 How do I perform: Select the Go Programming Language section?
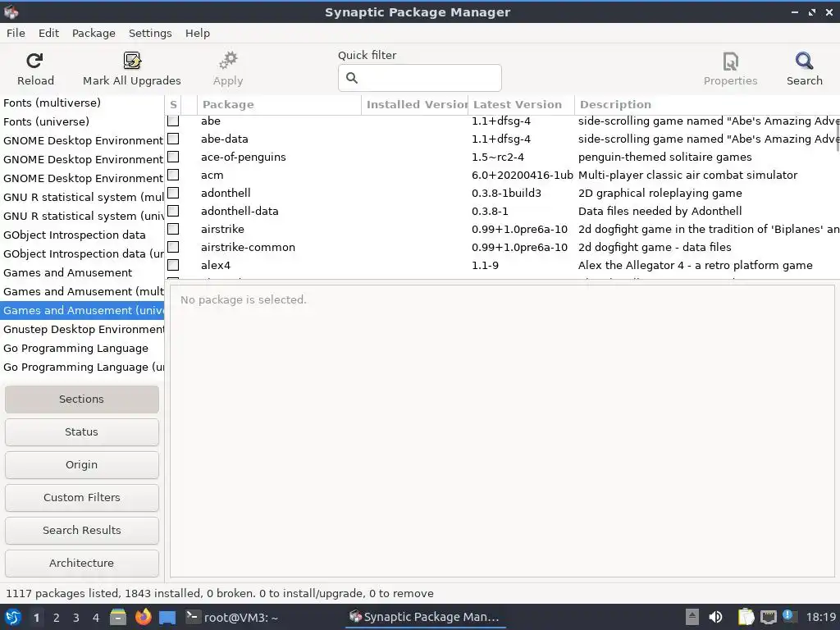click(x=75, y=348)
